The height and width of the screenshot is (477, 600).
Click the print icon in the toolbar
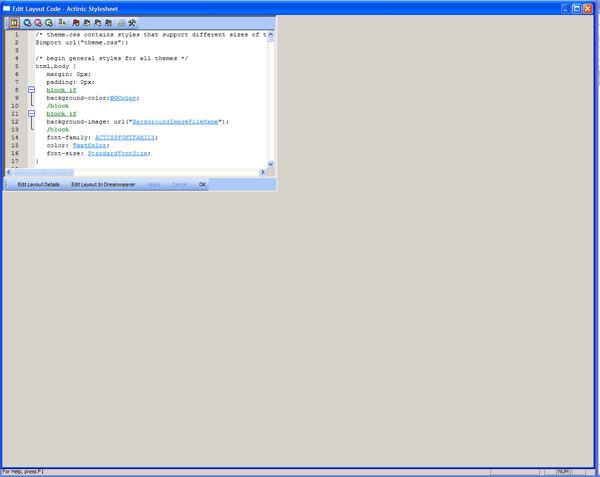click(x=121, y=22)
